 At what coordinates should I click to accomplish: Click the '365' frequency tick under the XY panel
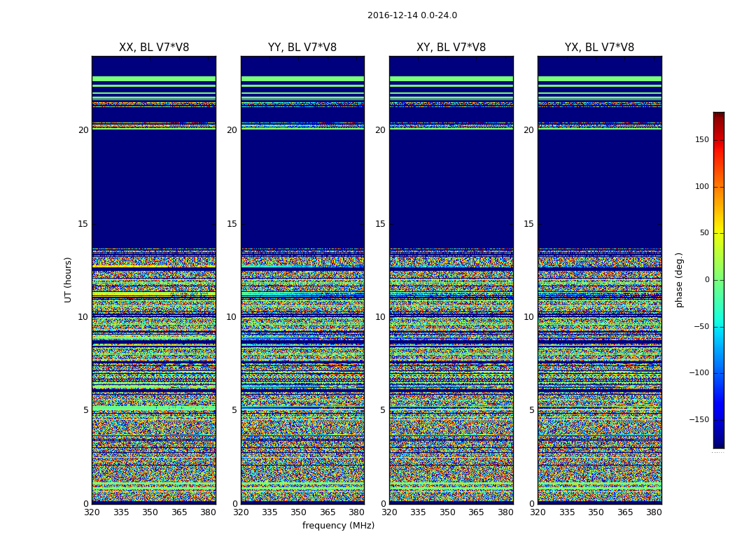(476, 512)
